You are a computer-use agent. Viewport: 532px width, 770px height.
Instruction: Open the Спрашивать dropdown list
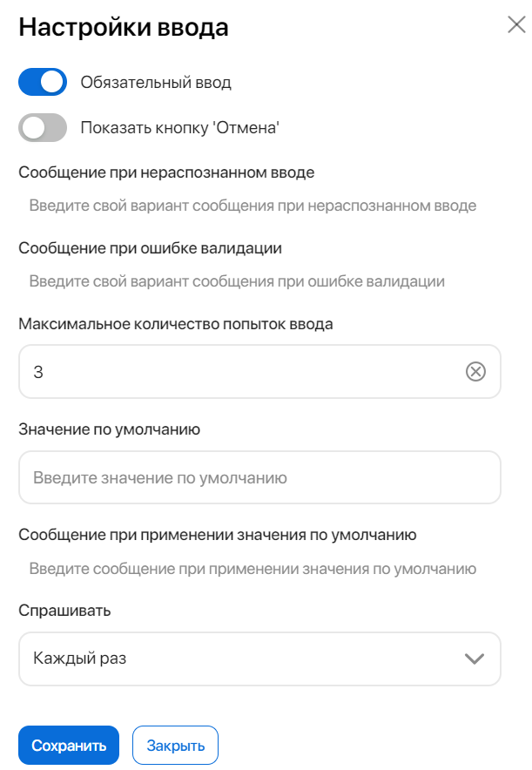click(259, 659)
